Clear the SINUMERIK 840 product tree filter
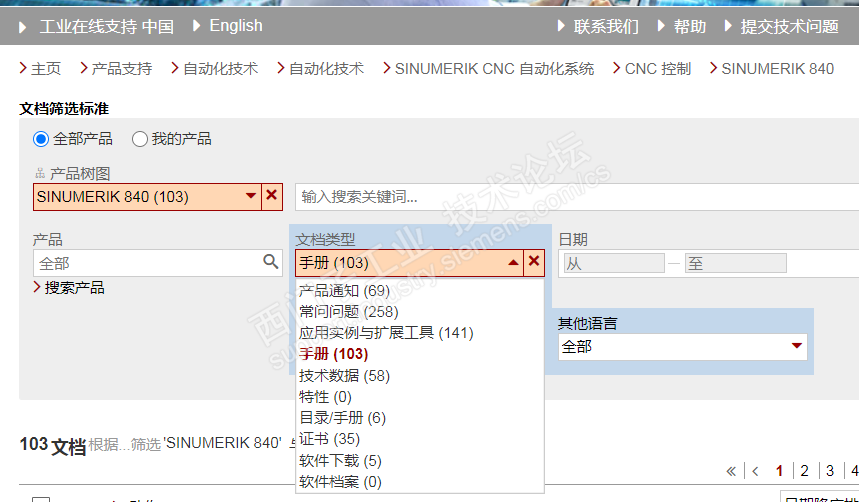Viewport: 859px width, 502px height. pyautogui.click(x=271, y=196)
